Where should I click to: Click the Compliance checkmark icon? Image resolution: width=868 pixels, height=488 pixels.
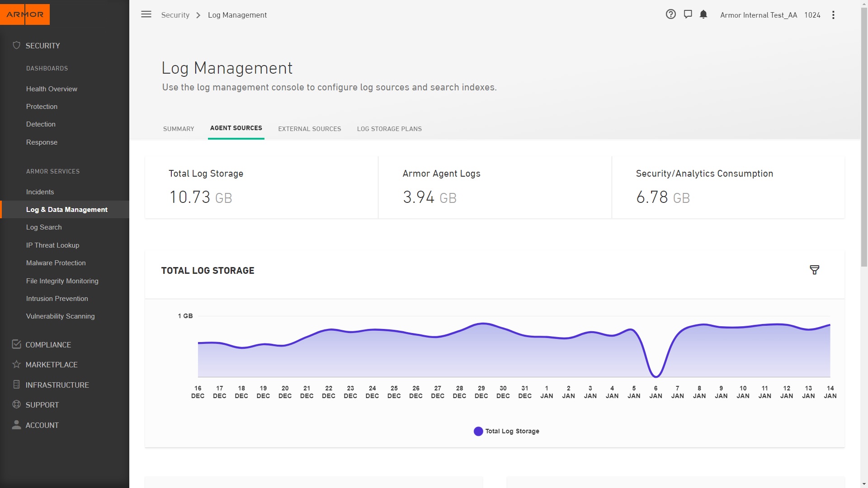pyautogui.click(x=17, y=344)
